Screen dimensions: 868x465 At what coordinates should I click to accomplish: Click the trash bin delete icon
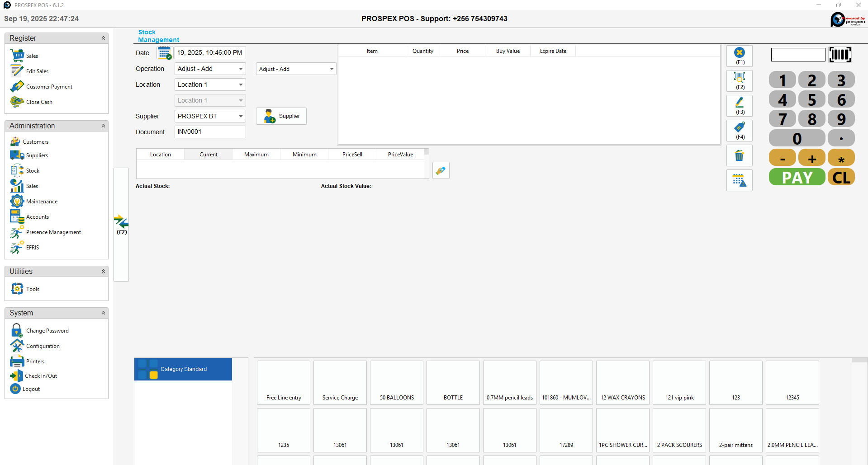coord(739,156)
